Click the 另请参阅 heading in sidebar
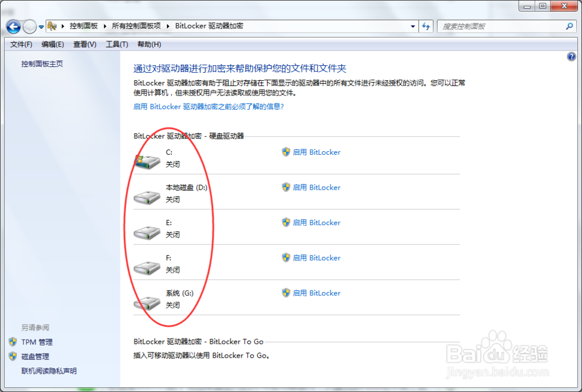This screenshot has width=582, height=392. coord(36,327)
